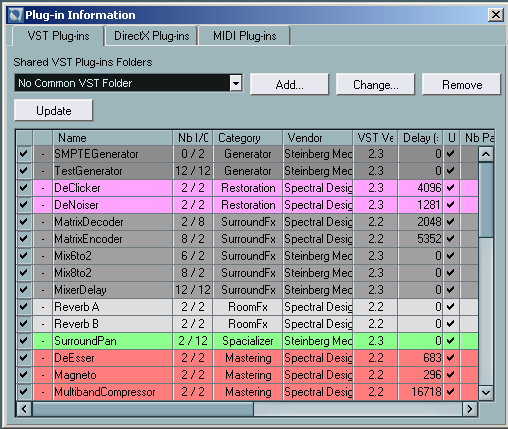Click the Plug-in Information title bar icon

pyautogui.click(x=16, y=15)
